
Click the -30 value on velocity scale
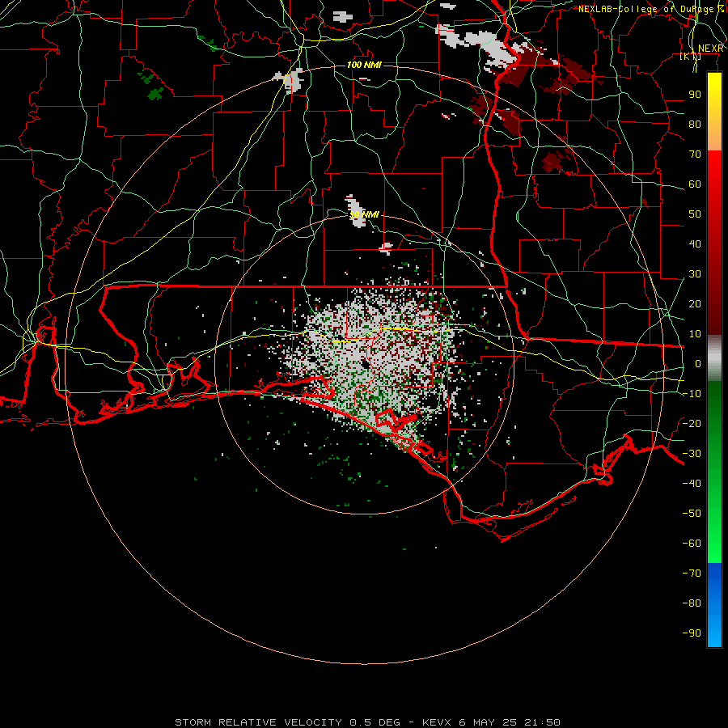click(x=692, y=454)
